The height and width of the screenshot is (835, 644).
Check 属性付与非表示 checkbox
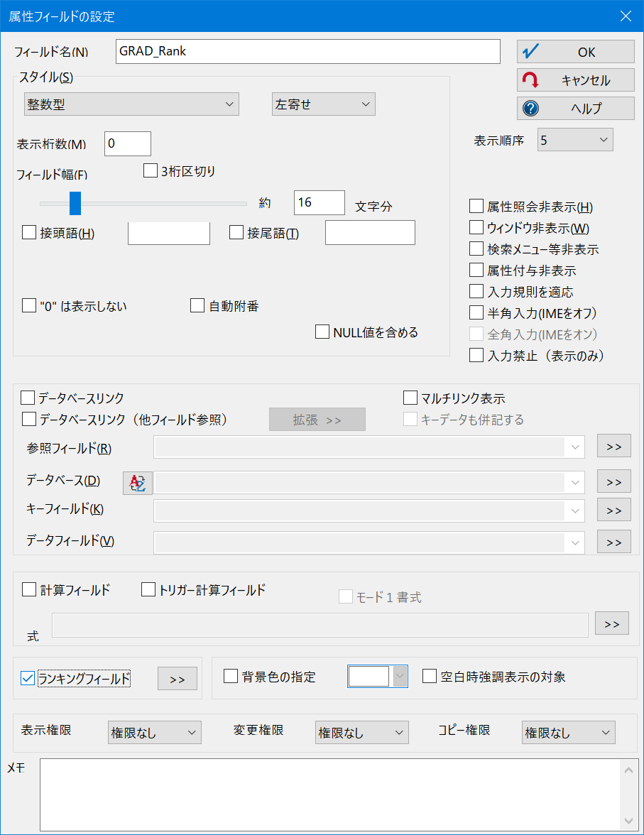(x=476, y=270)
